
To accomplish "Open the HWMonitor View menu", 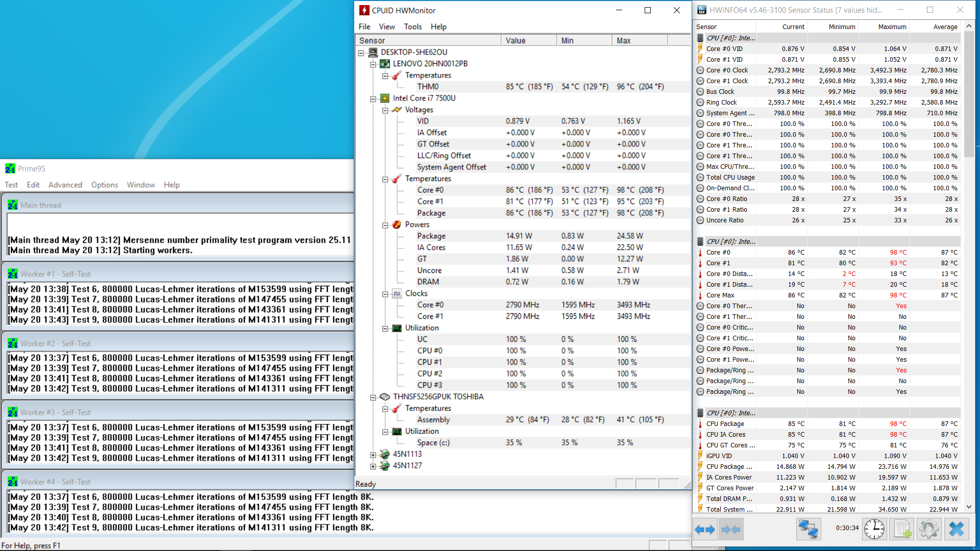I will pyautogui.click(x=387, y=27).
